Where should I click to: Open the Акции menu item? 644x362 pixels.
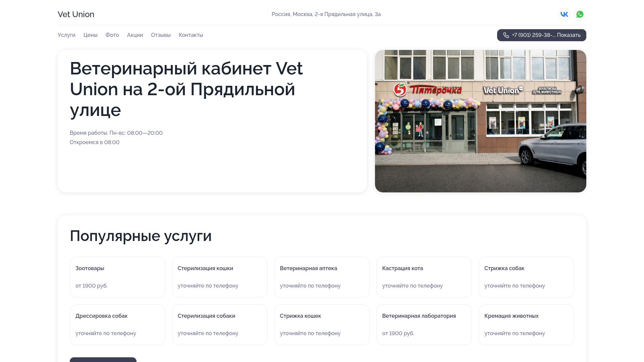pyautogui.click(x=135, y=35)
